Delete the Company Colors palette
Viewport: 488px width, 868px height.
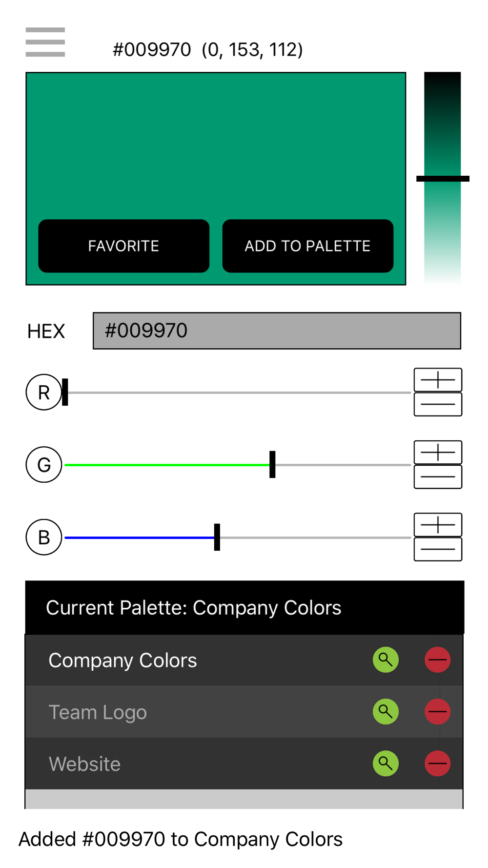[437, 660]
